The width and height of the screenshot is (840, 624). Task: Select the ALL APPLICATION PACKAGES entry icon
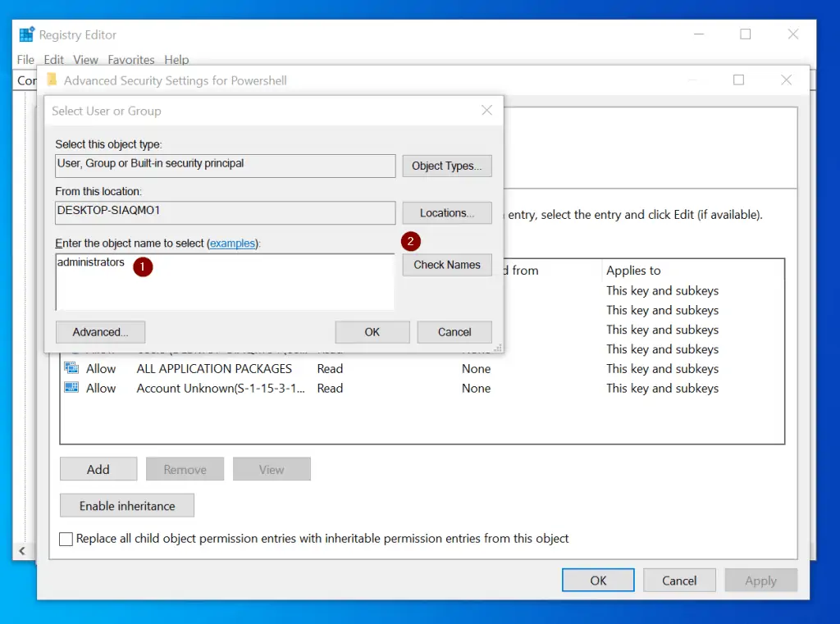[x=71, y=368]
